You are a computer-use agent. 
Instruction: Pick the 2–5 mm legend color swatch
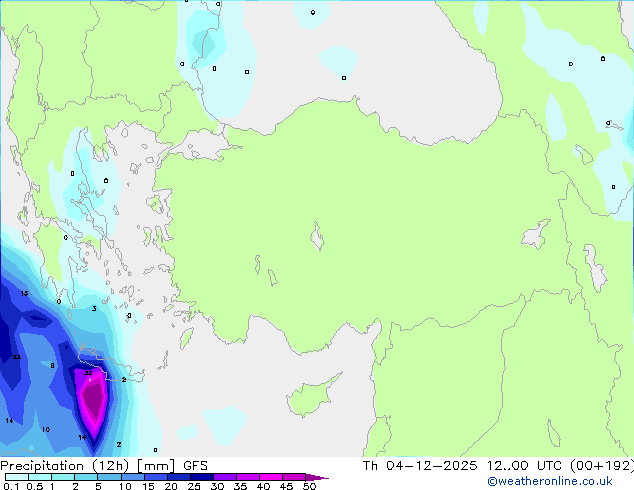86,477
